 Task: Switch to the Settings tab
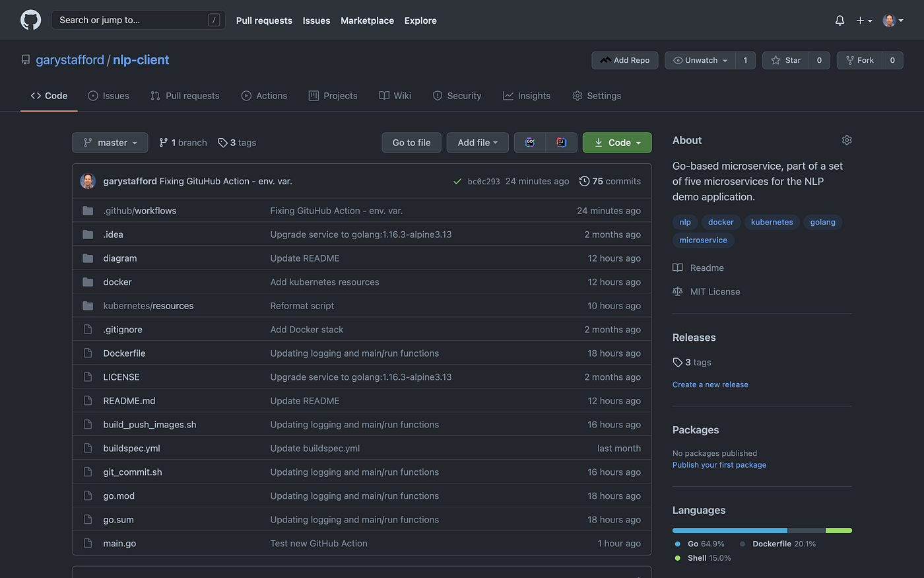[597, 96]
